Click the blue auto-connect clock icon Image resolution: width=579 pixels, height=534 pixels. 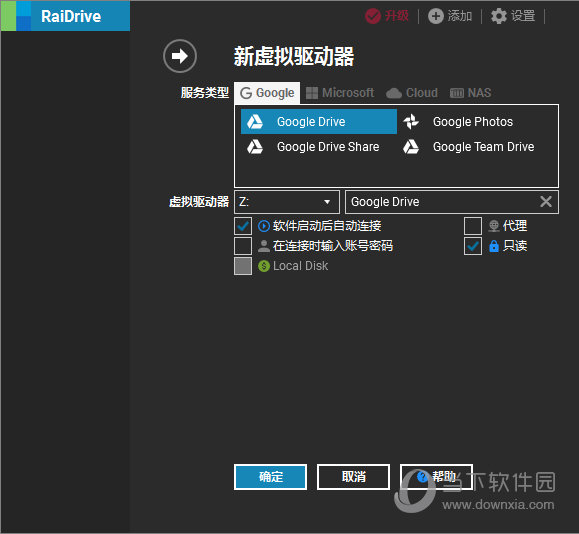coord(264,226)
